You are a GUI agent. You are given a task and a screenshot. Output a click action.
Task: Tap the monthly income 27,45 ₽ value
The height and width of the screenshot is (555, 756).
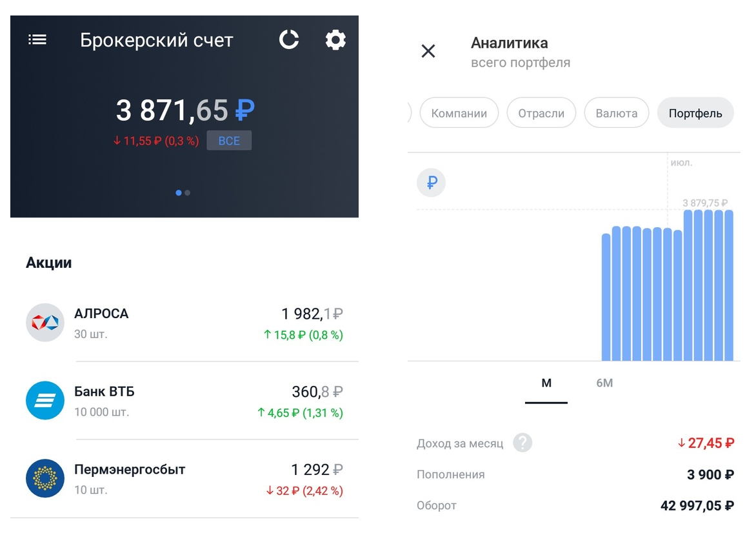click(x=706, y=443)
